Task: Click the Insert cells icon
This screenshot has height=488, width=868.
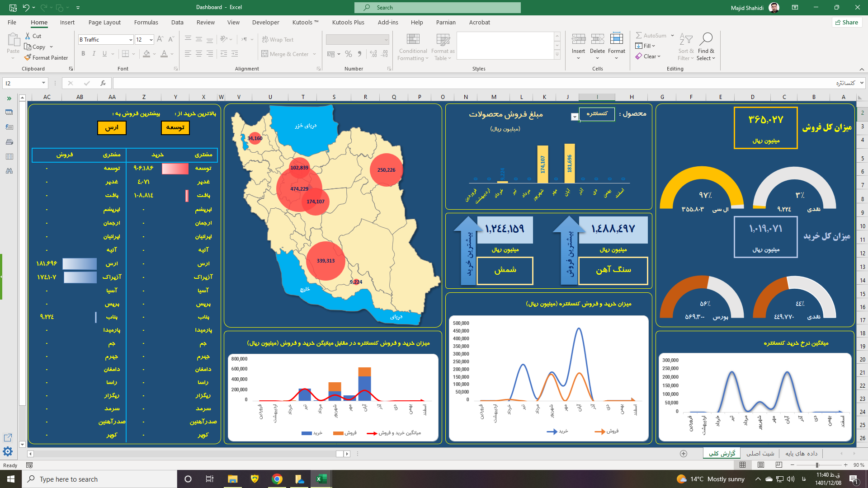Action: [x=578, y=39]
